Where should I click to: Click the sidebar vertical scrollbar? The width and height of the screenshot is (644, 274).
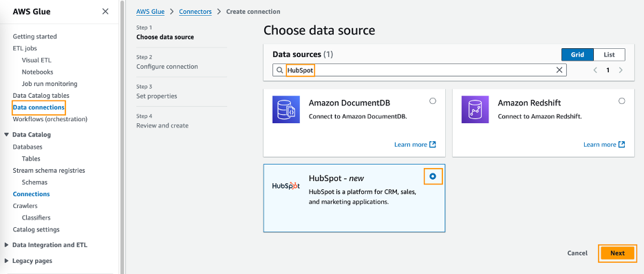pyautogui.click(x=122, y=137)
